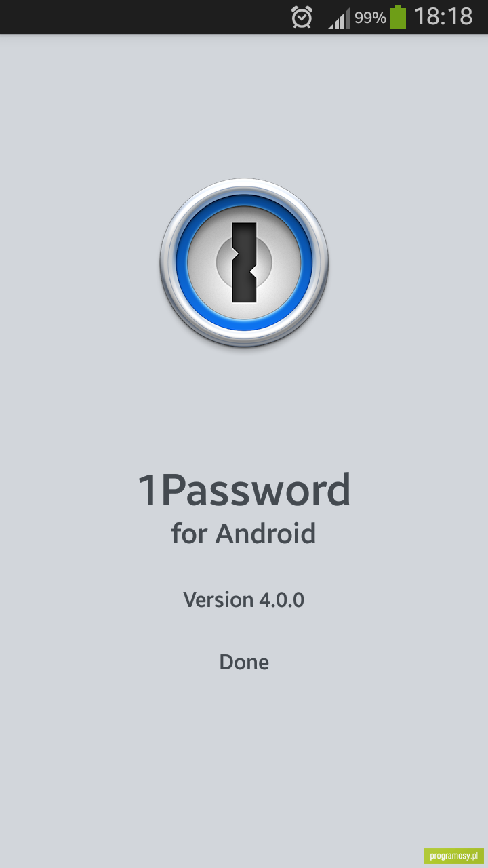488x868 pixels.
Task: Tap the 99% battery percentage
Action: [x=370, y=18]
